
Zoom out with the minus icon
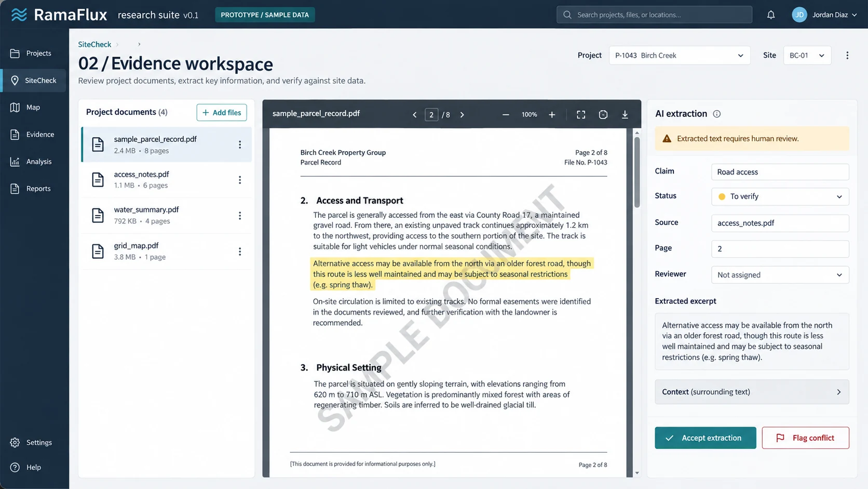[506, 114]
